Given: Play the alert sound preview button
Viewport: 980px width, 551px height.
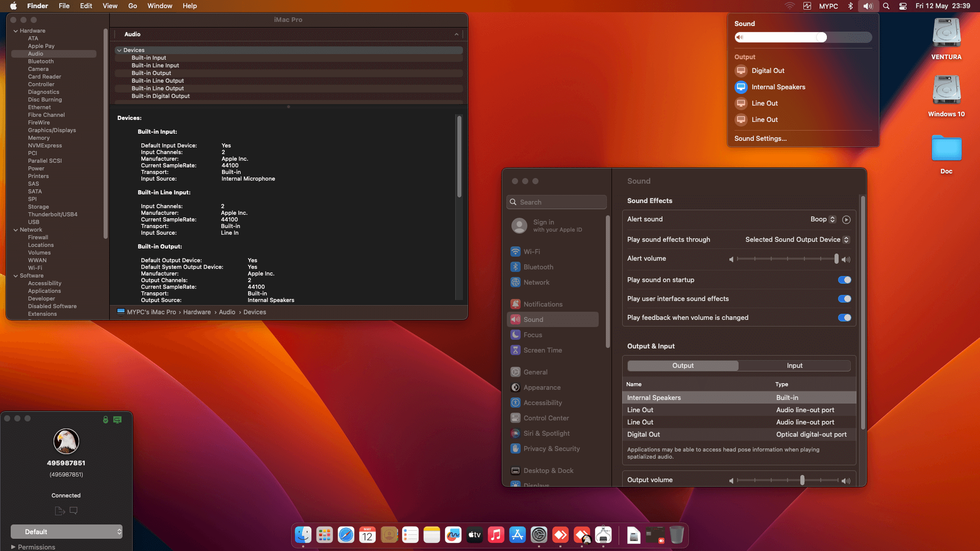Looking at the screenshot, I should click(x=846, y=219).
